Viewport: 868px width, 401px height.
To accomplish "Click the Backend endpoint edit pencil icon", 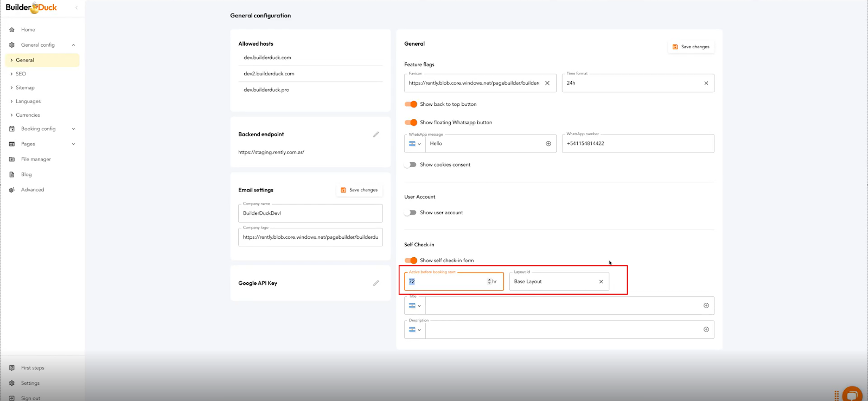I will tap(375, 135).
